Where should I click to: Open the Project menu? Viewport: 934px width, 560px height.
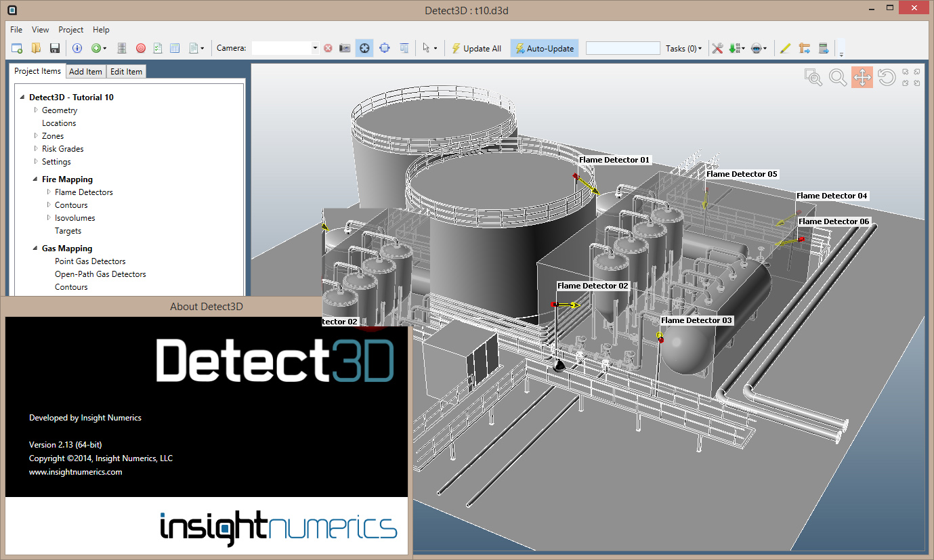[70, 29]
